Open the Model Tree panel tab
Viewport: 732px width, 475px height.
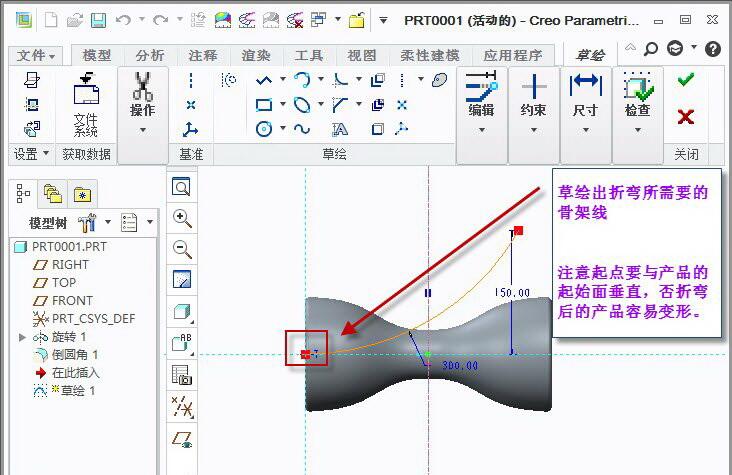coord(23,193)
